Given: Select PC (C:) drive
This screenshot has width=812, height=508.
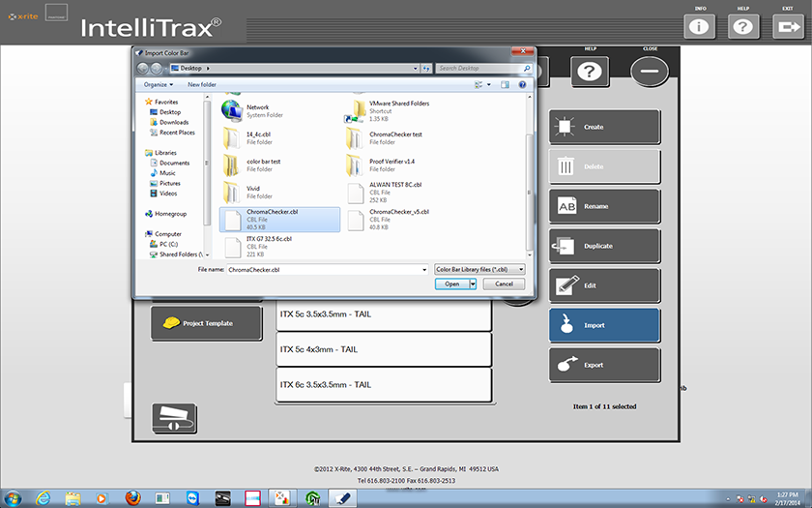Looking at the screenshot, I should [x=163, y=244].
